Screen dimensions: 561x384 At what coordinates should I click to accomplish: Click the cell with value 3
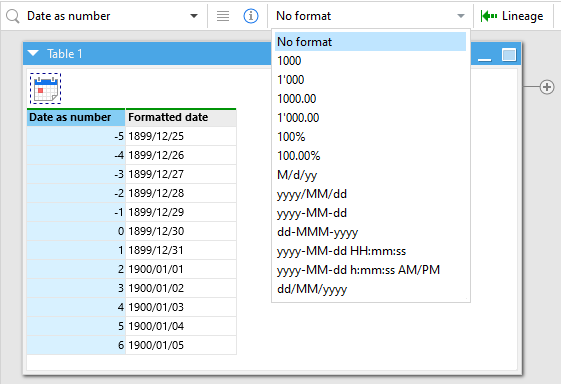(76, 288)
